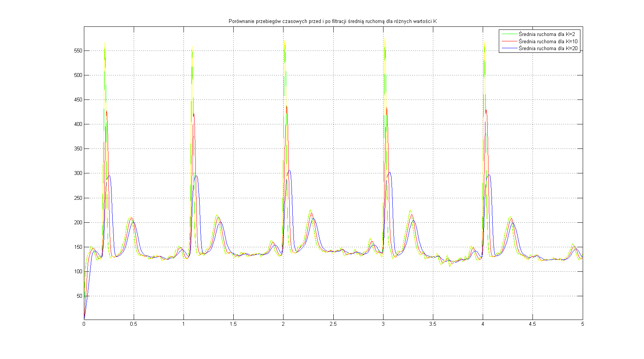The height and width of the screenshot is (359, 644).
Task: Click y-axis tick label 400
Action: tap(78, 124)
